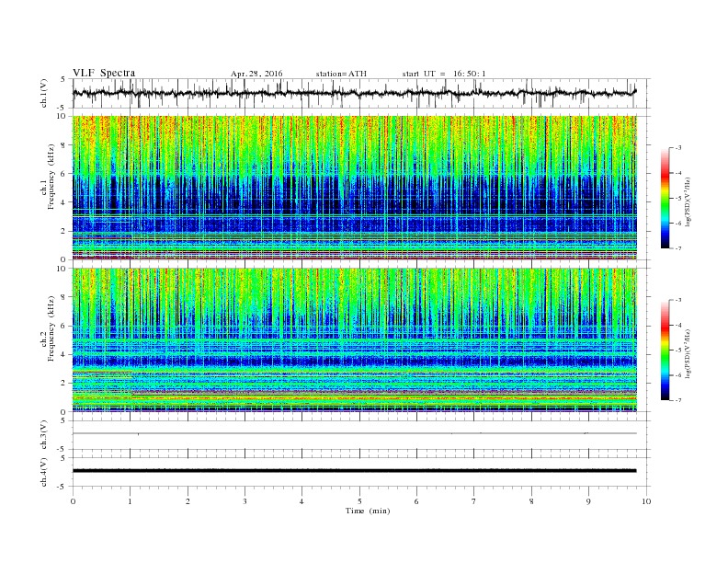Click time axis tick label "8"
The image size is (728, 563).
pos(531,501)
